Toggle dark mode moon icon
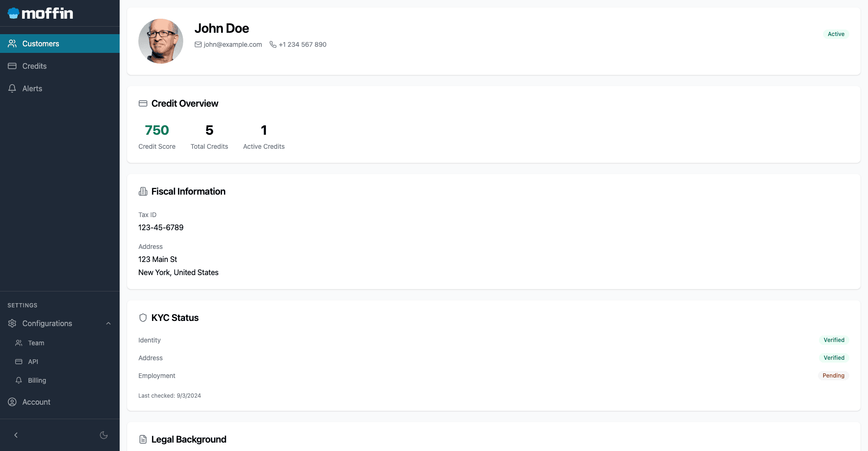The width and height of the screenshot is (868, 451). (104, 435)
